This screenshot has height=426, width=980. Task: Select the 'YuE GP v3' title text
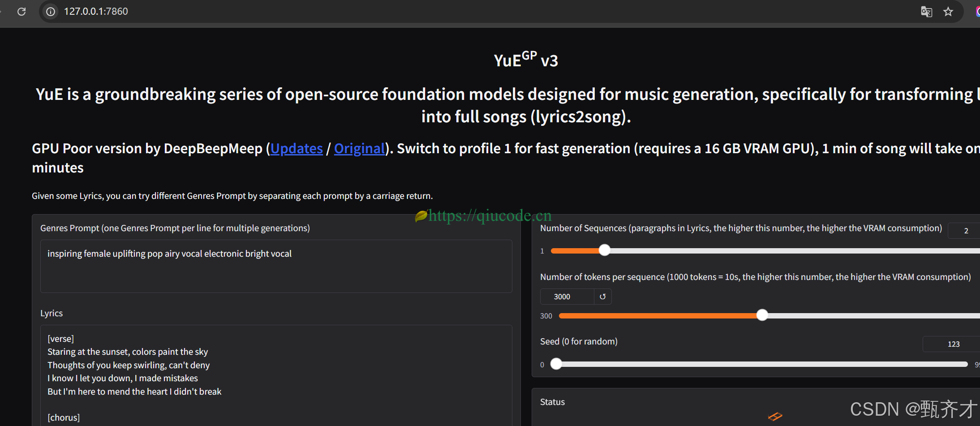click(x=526, y=60)
